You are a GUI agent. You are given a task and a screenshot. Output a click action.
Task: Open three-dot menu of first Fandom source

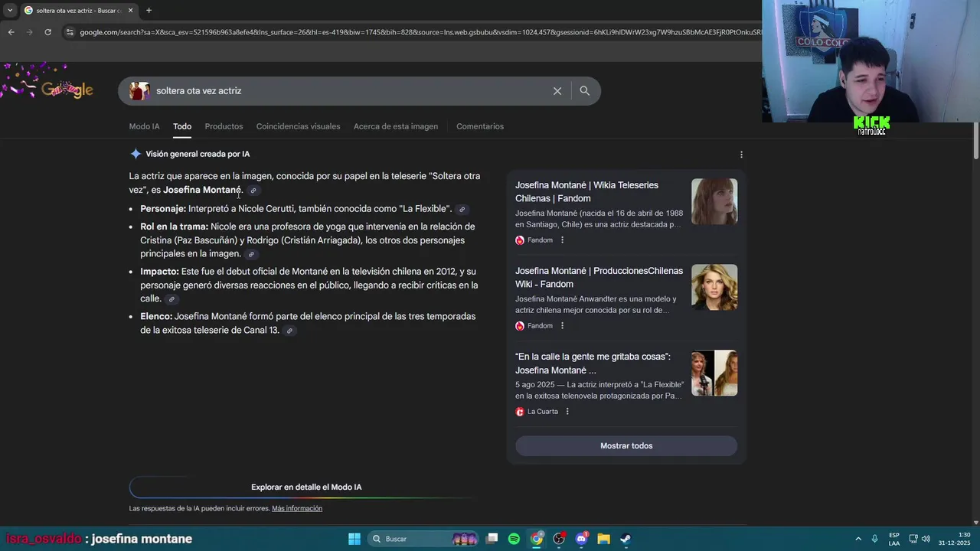[x=562, y=240]
